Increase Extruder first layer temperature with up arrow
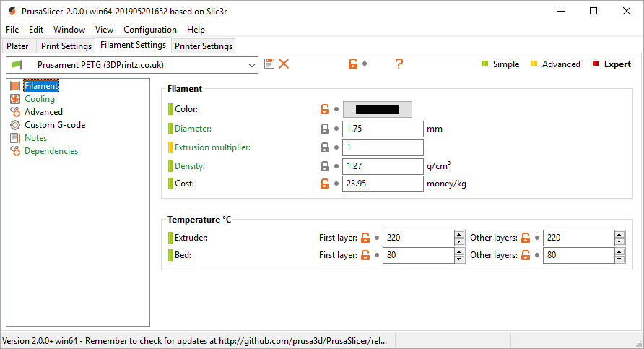The image size is (644, 349). coord(459,235)
